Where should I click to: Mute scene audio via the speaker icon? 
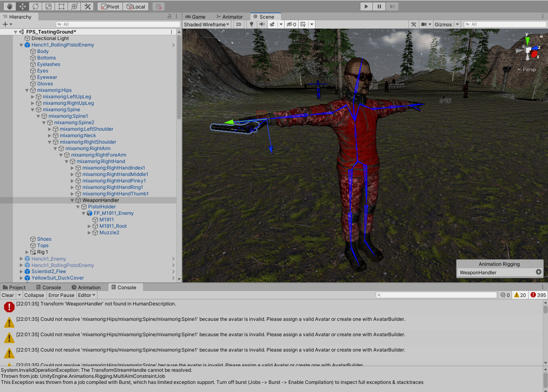(262, 24)
